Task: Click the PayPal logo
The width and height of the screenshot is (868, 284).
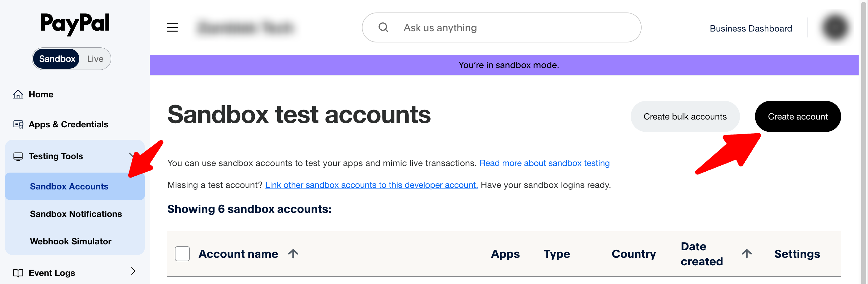Action: pos(75,24)
